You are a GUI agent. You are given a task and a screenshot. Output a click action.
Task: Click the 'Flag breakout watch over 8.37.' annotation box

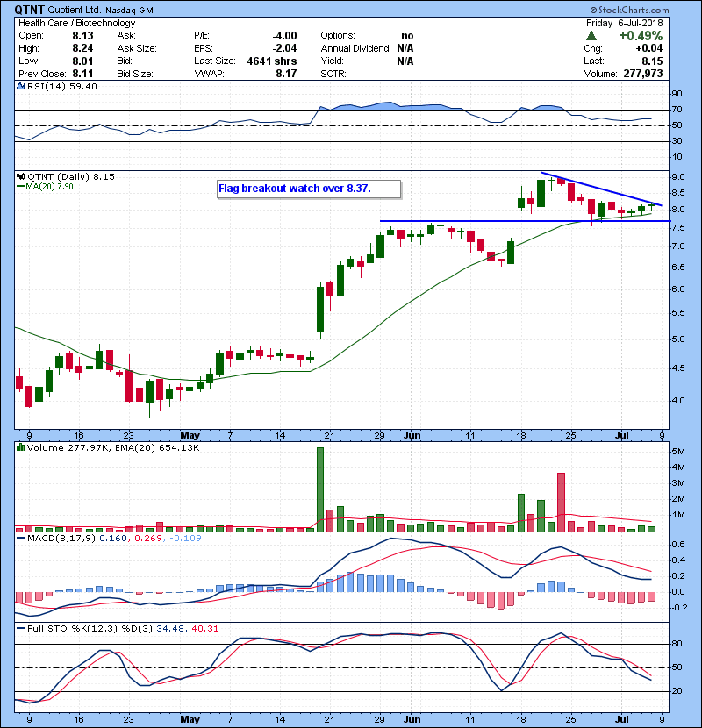point(309,189)
